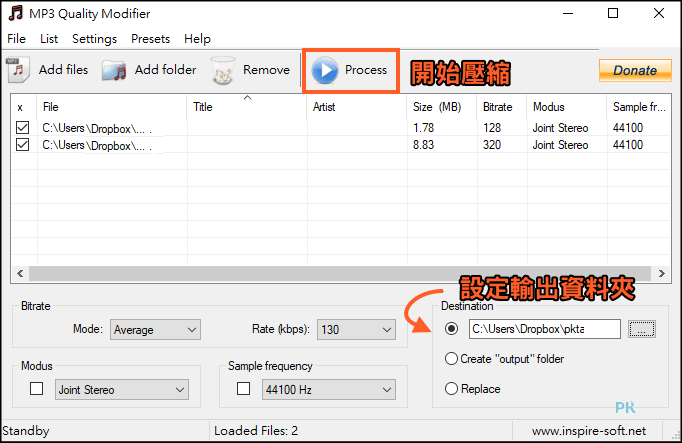Image resolution: width=682 pixels, height=443 pixels.
Task: Enable the Modus checkbox
Action: coord(37,388)
